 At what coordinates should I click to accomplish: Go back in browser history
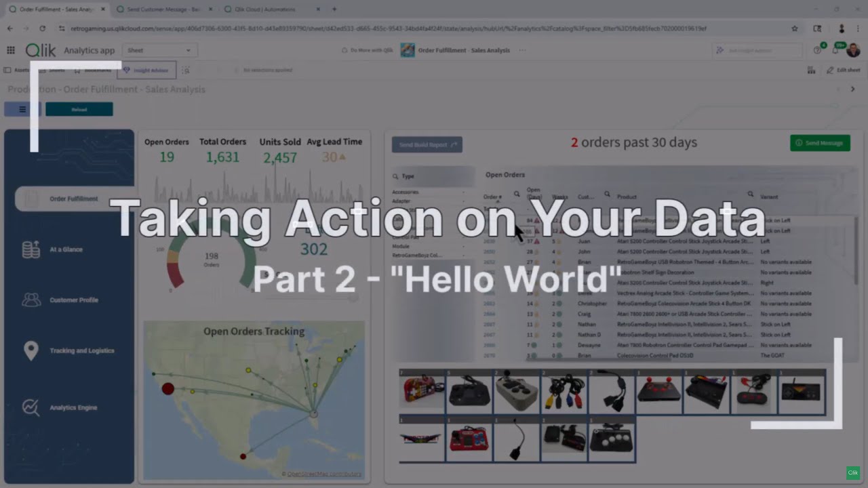tap(9, 28)
